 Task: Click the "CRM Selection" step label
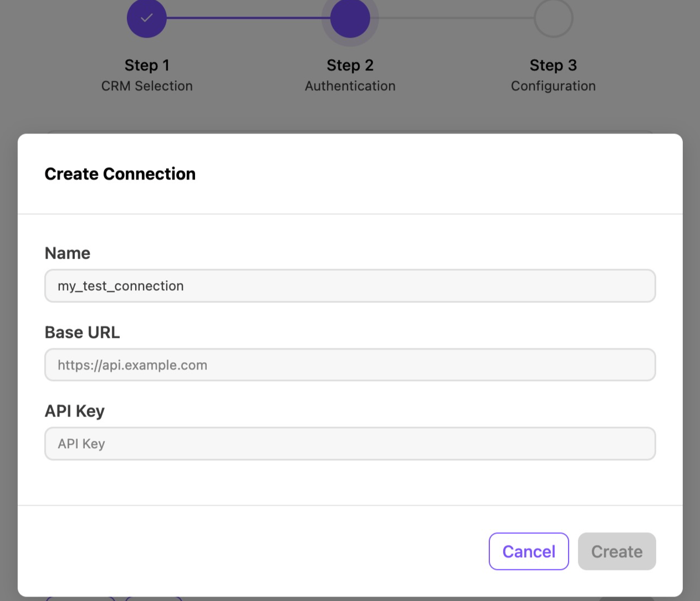[x=147, y=86]
